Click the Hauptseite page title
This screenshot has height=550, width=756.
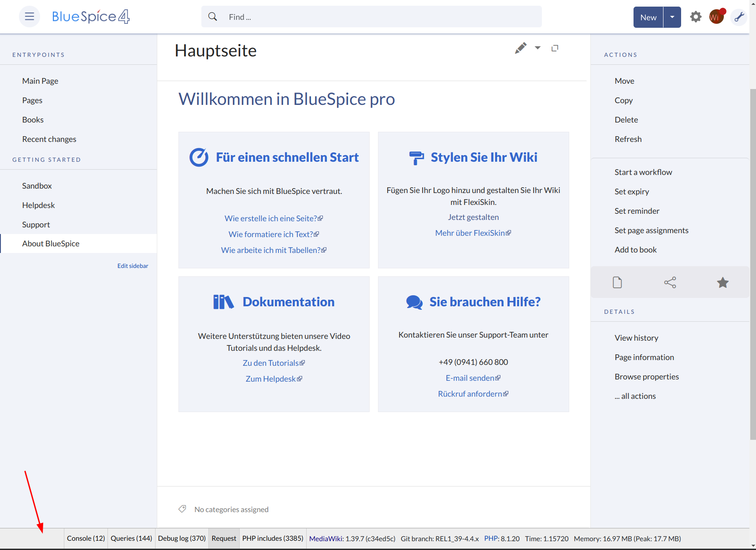point(215,51)
